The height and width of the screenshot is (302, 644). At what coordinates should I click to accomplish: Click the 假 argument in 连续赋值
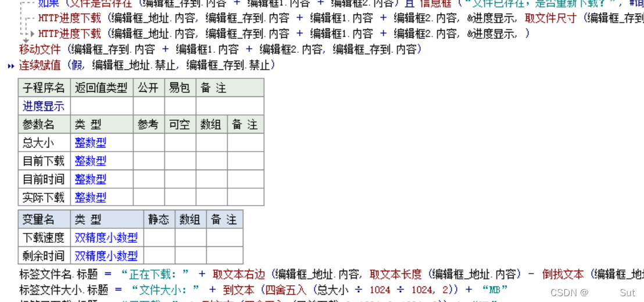click(77, 65)
